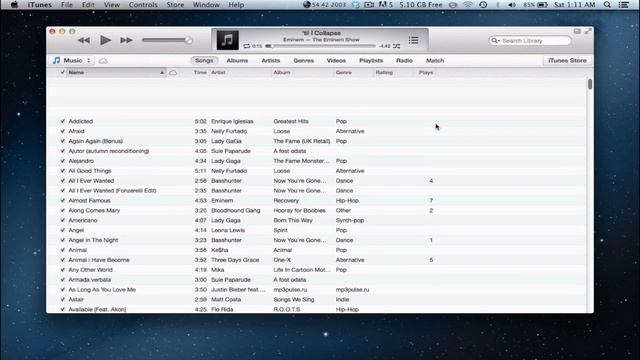Open the Playlists tab
The height and width of the screenshot is (360, 640).
371,60
